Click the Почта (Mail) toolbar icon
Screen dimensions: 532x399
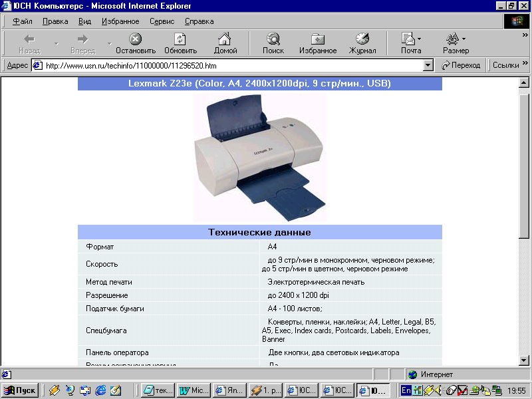click(408, 39)
